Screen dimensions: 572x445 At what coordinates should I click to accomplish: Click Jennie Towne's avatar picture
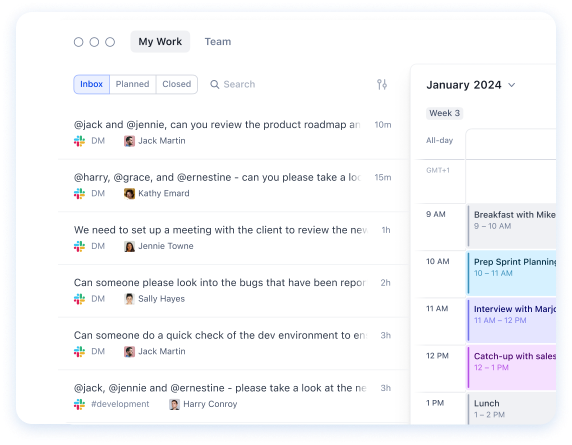point(129,246)
